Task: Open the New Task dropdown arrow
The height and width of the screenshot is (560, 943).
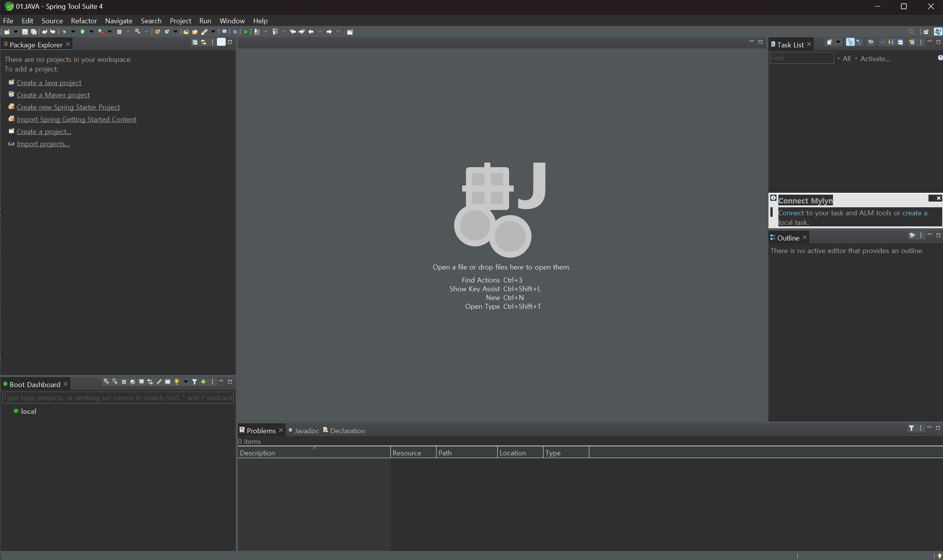Action: pos(838,42)
